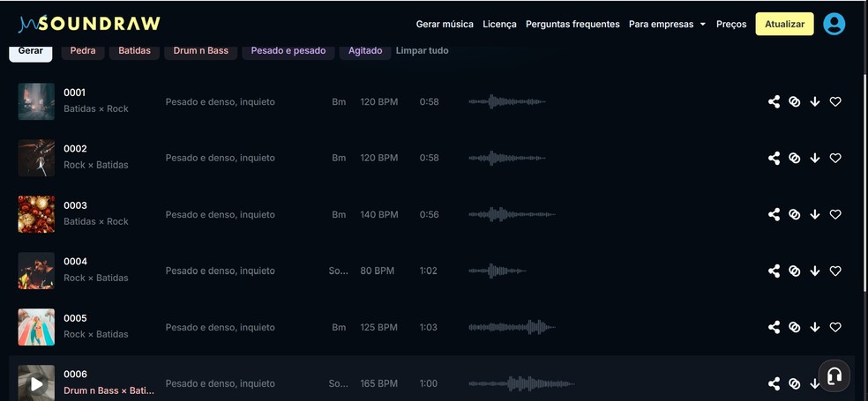Open cover thumbnail of track 0005

pos(36,327)
